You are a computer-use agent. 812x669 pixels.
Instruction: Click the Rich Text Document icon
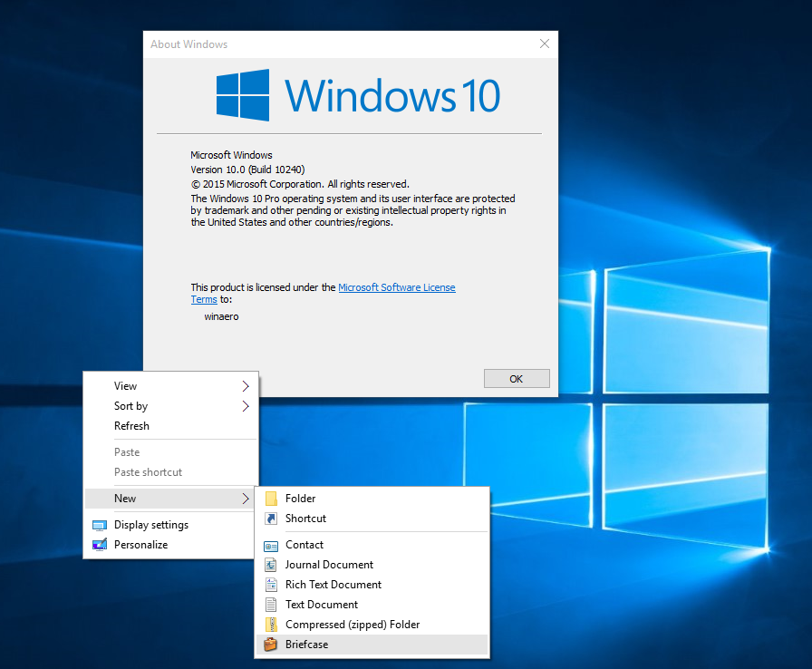[x=271, y=585]
